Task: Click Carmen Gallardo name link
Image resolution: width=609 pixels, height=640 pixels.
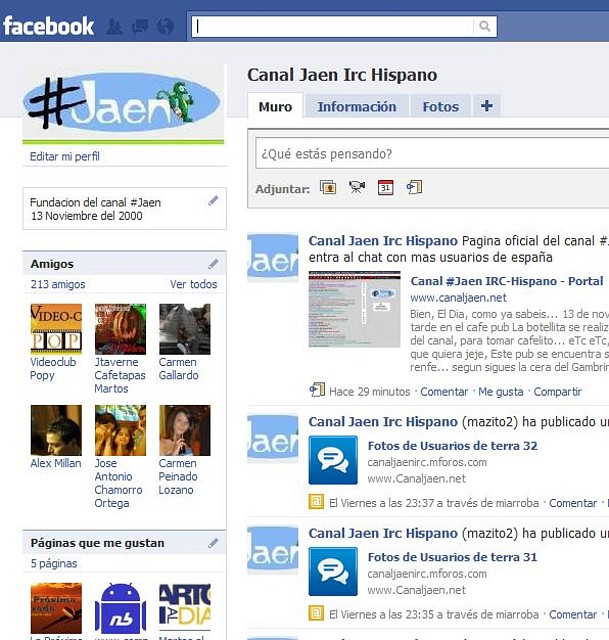Action: 179,369
